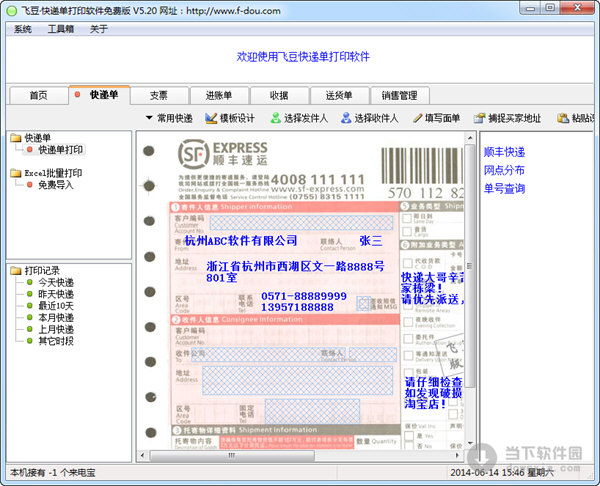Select the 快递单 folder in tree
Viewport: 600px width, 486px height.
point(31,138)
